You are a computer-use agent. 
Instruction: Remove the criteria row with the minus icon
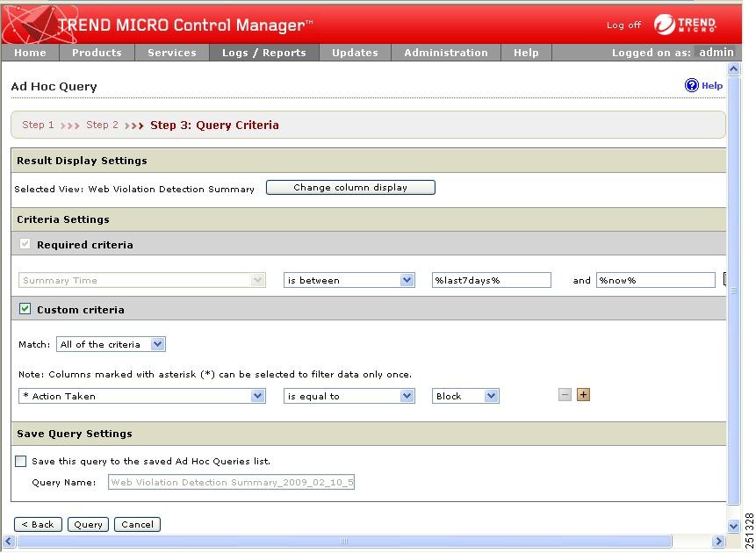pyautogui.click(x=563, y=395)
